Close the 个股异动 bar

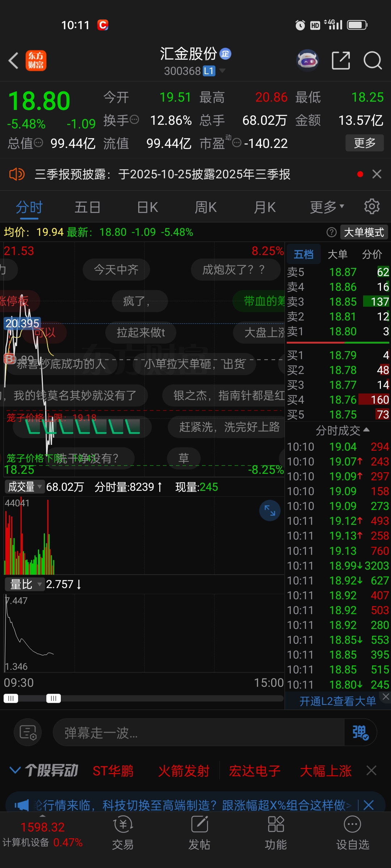(x=371, y=770)
